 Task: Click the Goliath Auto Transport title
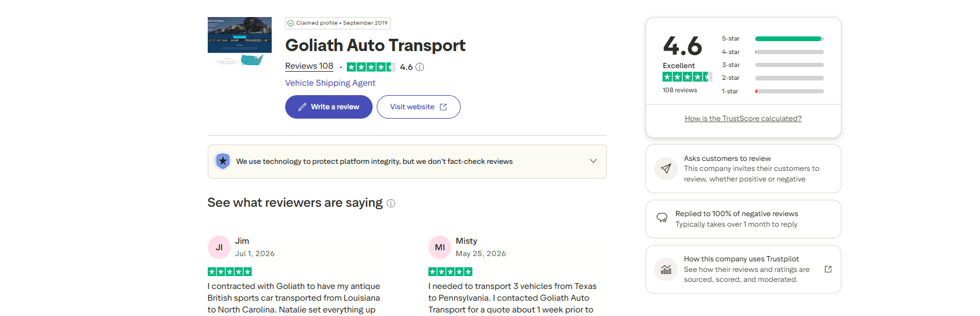click(376, 45)
